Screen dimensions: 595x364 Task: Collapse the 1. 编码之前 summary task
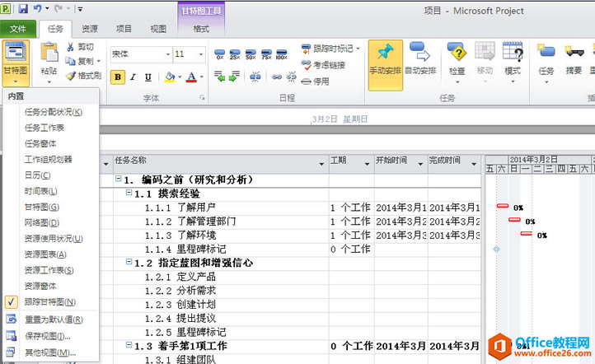[x=119, y=179]
